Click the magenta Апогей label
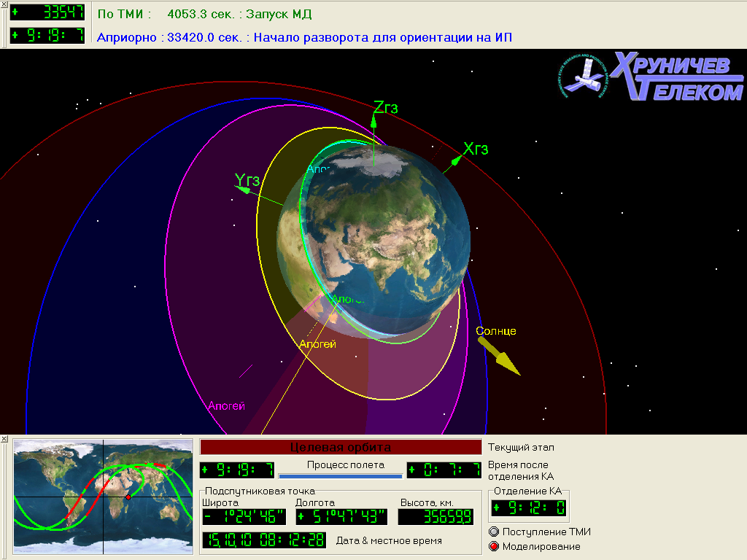The height and width of the screenshot is (560, 747). [x=227, y=405]
